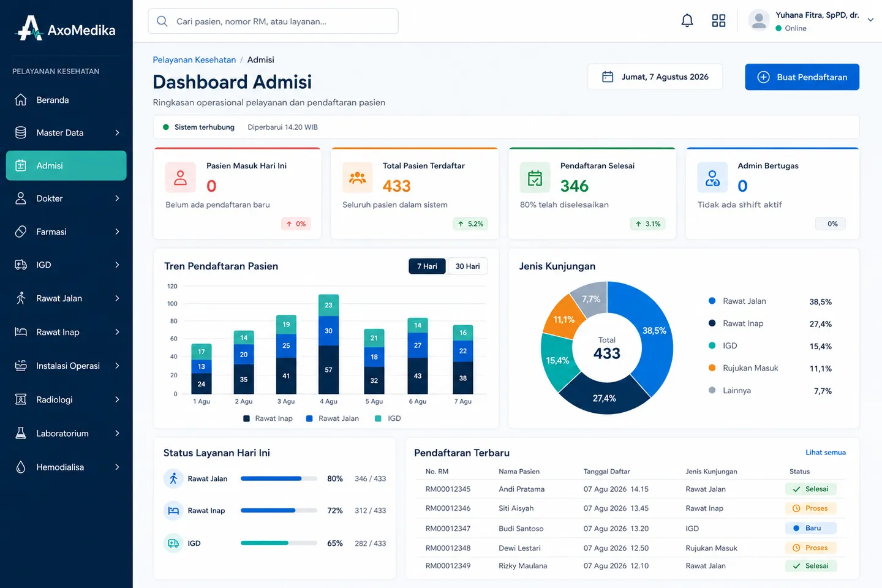
Task: Click the notification bell icon
Action: point(687,21)
